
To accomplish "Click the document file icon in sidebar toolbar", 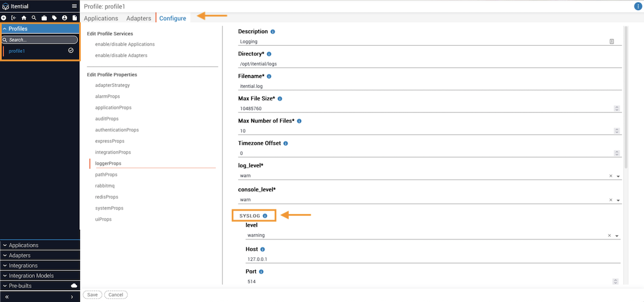I will coord(75,18).
